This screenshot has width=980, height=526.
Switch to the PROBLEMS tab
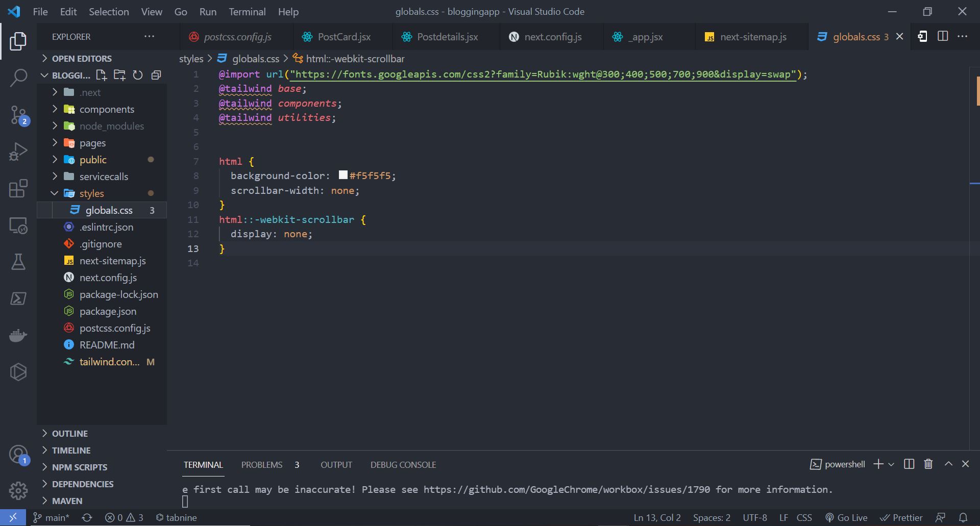coord(262,464)
